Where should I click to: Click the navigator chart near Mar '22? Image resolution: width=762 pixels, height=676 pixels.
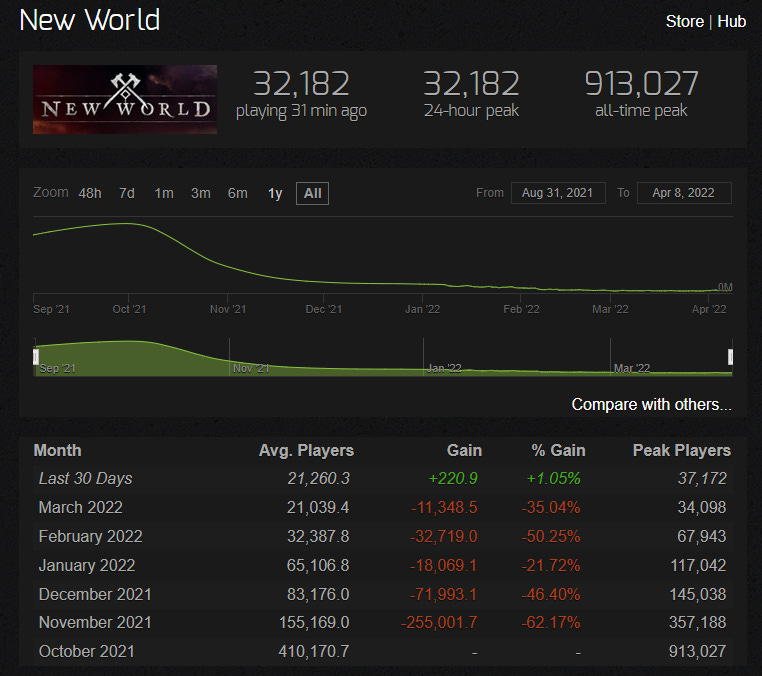click(x=632, y=368)
